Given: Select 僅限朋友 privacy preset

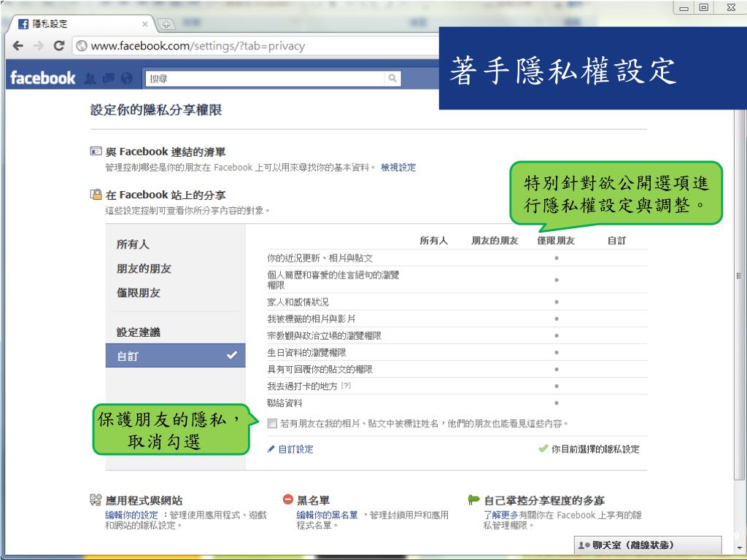Looking at the screenshot, I should click(x=139, y=292).
